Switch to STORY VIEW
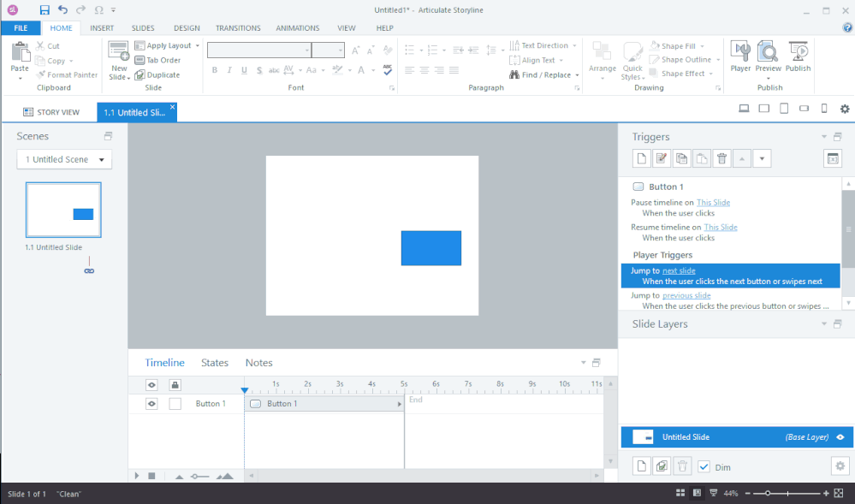The width and height of the screenshot is (855, 504). tap(50, 112)
